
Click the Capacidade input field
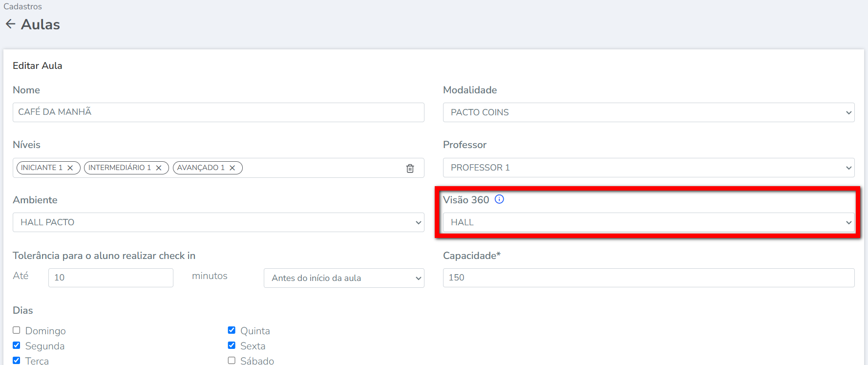click(x=648, y=278)
